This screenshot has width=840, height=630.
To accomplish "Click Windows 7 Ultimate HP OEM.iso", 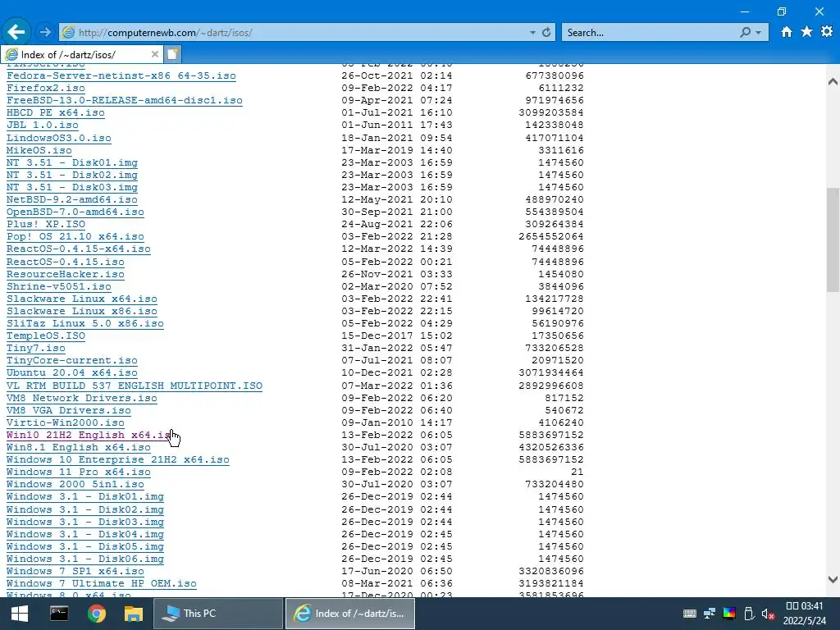I will [x=101, y=583].
